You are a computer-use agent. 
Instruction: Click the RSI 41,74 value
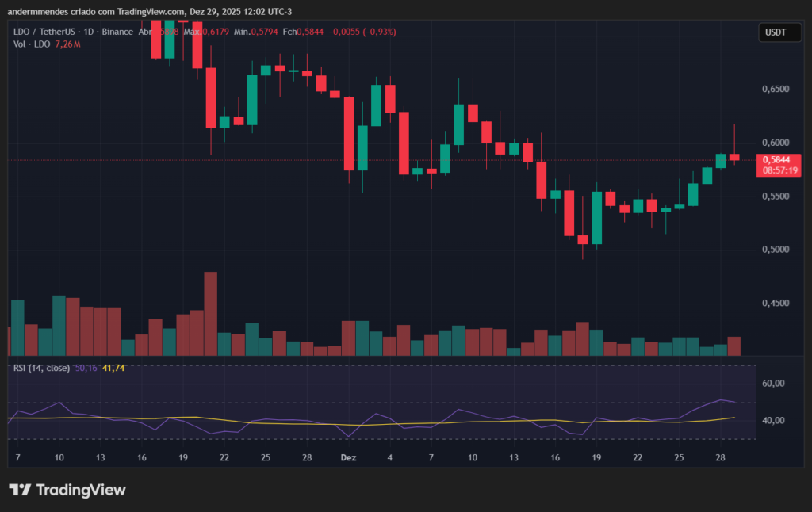[x=113, y=369]
